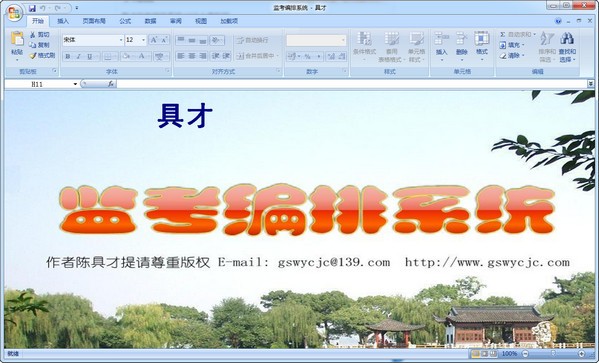The width and height of the screenshot is (599, 363).
Task: Switch to the Page Layout (页面布局) tab
Action: pyautogui.click(x=94, y=21)
